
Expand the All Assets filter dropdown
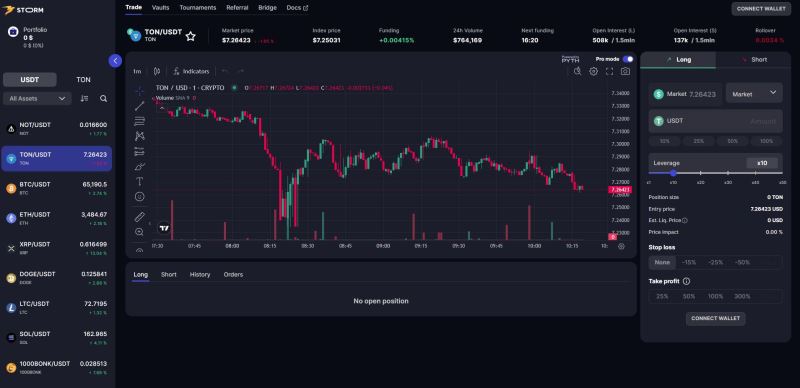(37, 99)
